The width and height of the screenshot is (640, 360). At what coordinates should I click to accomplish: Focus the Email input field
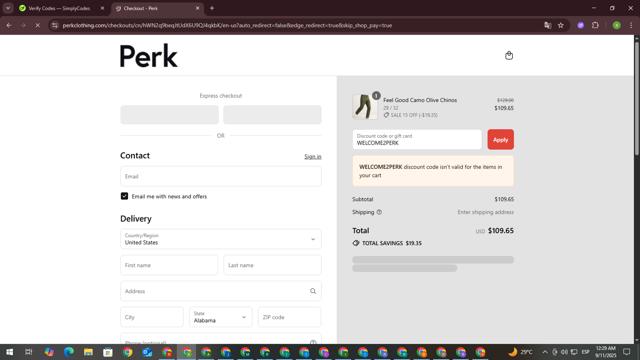(x=221, y=176)
